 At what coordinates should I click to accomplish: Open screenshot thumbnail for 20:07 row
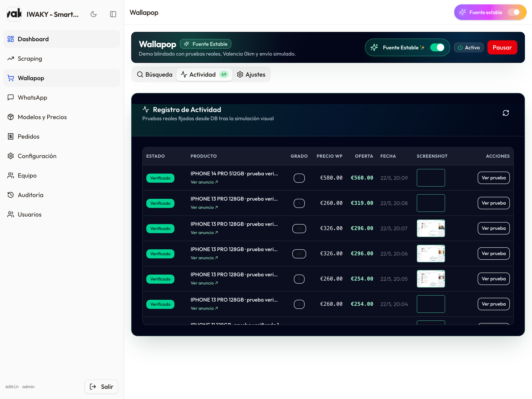pos(431,228)
